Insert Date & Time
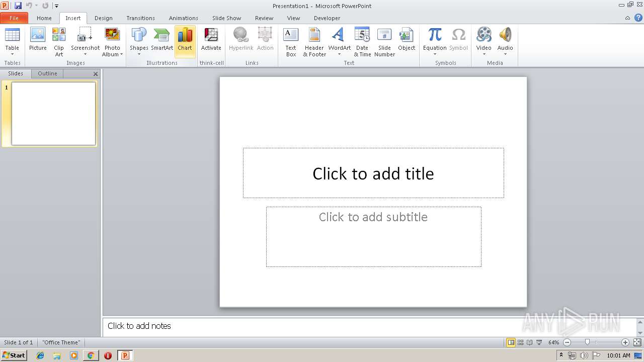The height and width of the screenshot is (362, 644). pos(362,41)
